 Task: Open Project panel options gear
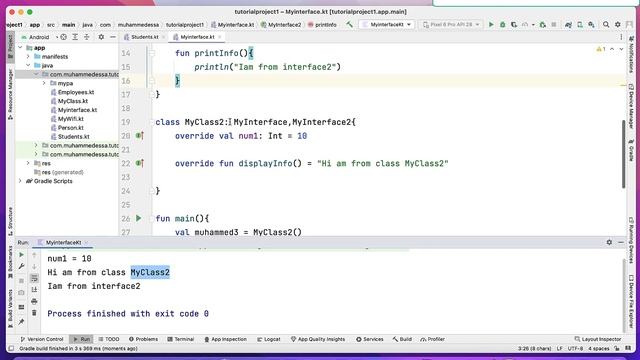[x=101, y=37]
